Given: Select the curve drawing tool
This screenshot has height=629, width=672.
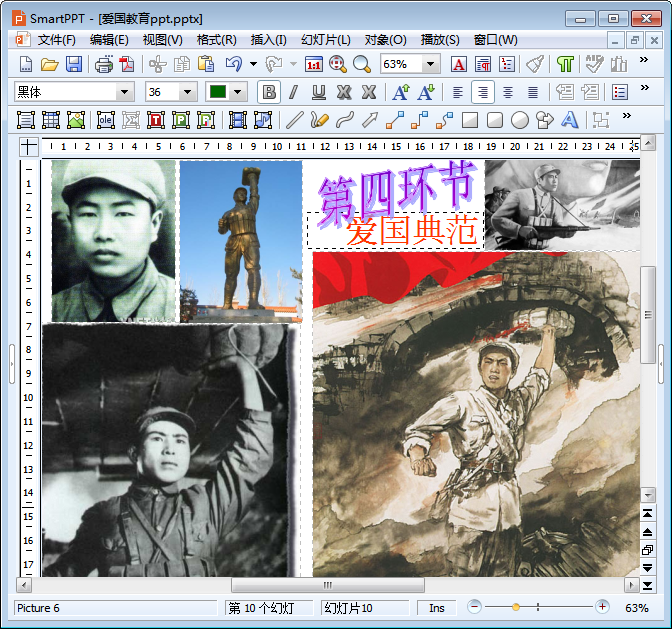Looking at the screenshot, I should click(x=345, y=120).
